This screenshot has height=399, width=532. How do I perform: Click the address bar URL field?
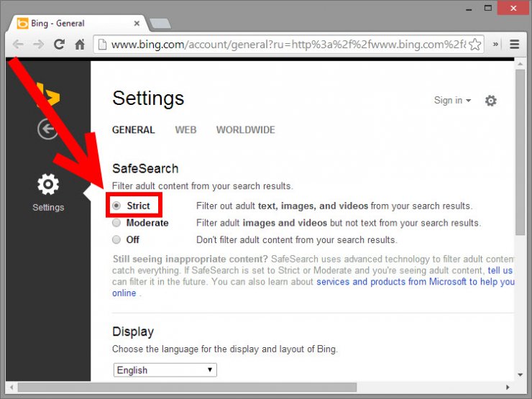tap(288, 45)
